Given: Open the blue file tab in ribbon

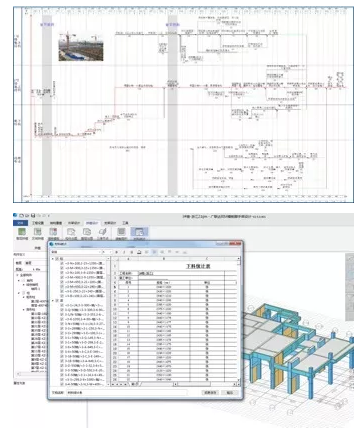Looking at the screenshot, I should point(20,223).
